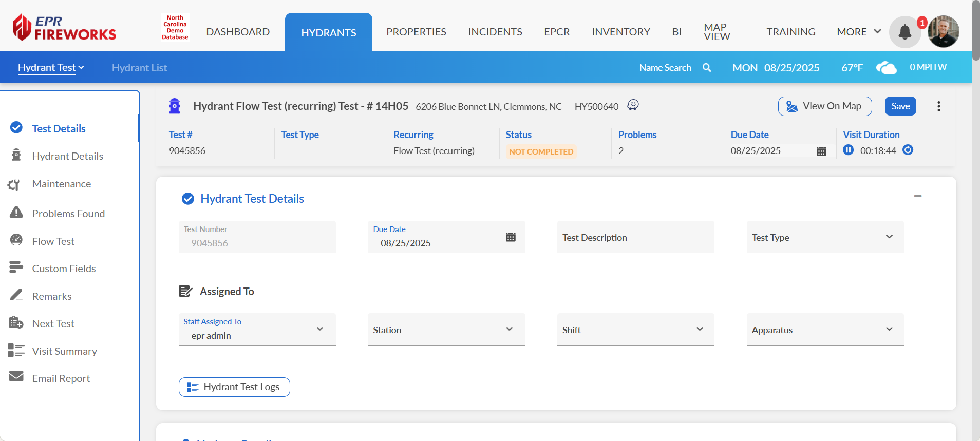Image resolution: width=980 pixels, height=441 pixels.
Task: Reset the visit duration timer
Action: [908, 150]
